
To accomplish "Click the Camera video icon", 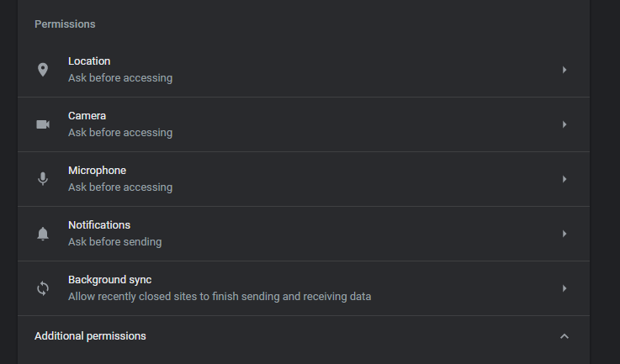I will (43, 124).
